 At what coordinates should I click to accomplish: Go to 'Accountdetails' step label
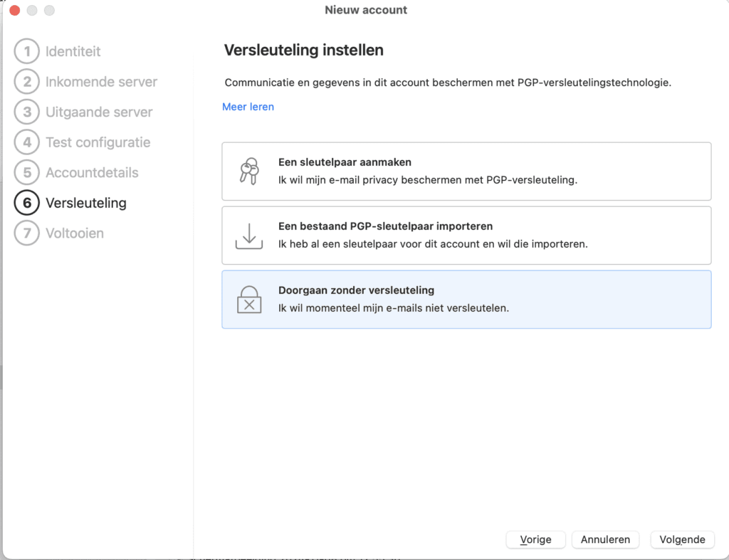(x=92, y=172)
